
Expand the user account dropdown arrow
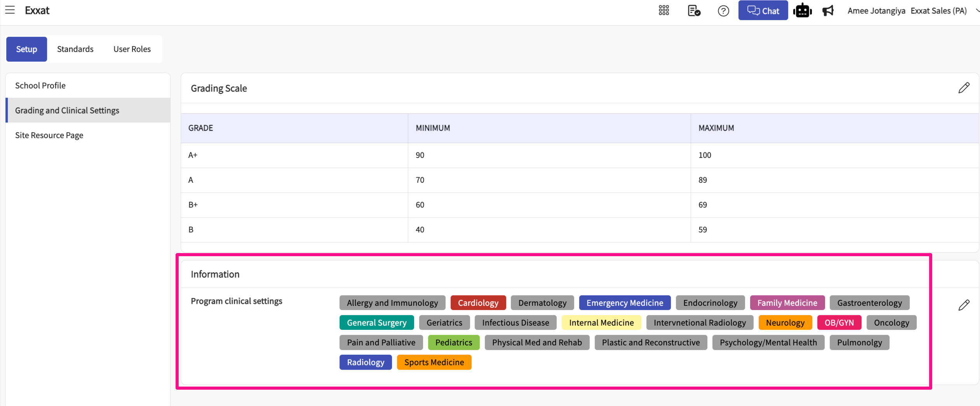click(x=977, y=10)
